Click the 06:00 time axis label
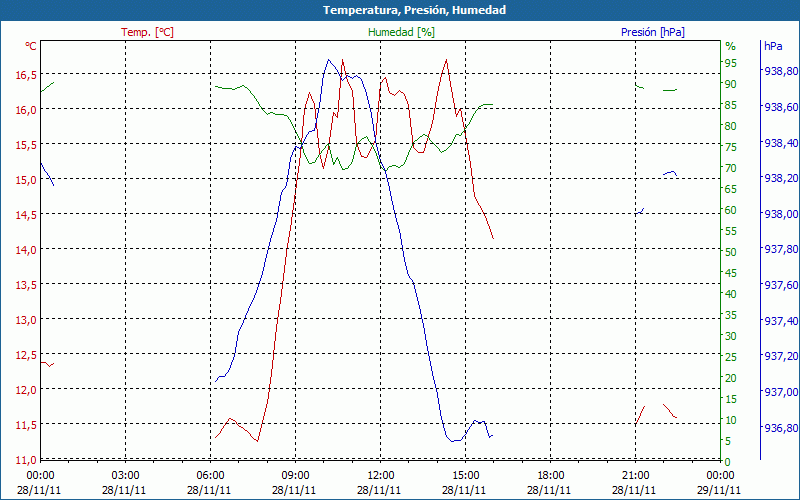 210,476
